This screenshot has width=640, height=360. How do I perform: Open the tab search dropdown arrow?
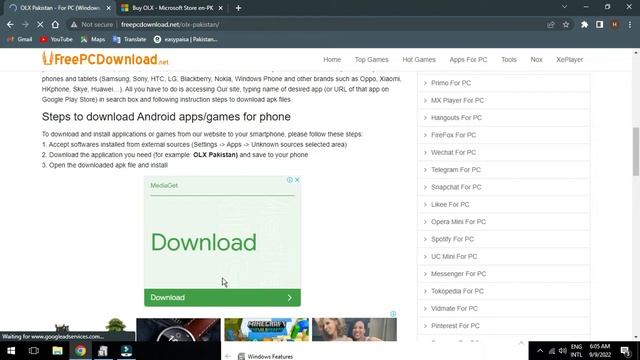(564, 7)
